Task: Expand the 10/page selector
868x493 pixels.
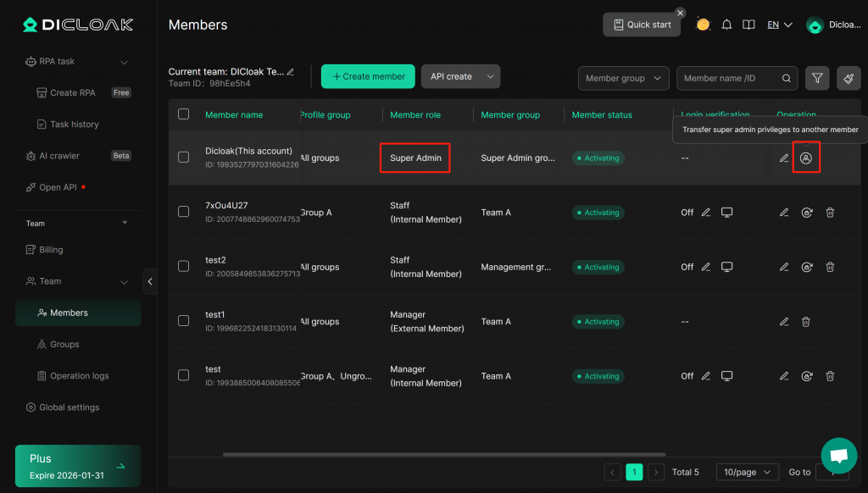Action: click(x=747, y=472)
